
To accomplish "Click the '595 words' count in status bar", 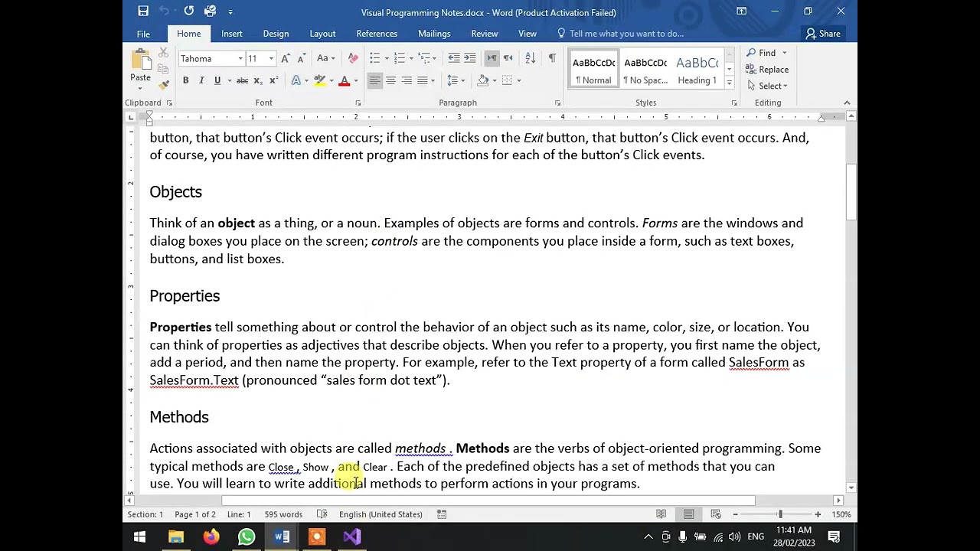I will pos(283,514).
